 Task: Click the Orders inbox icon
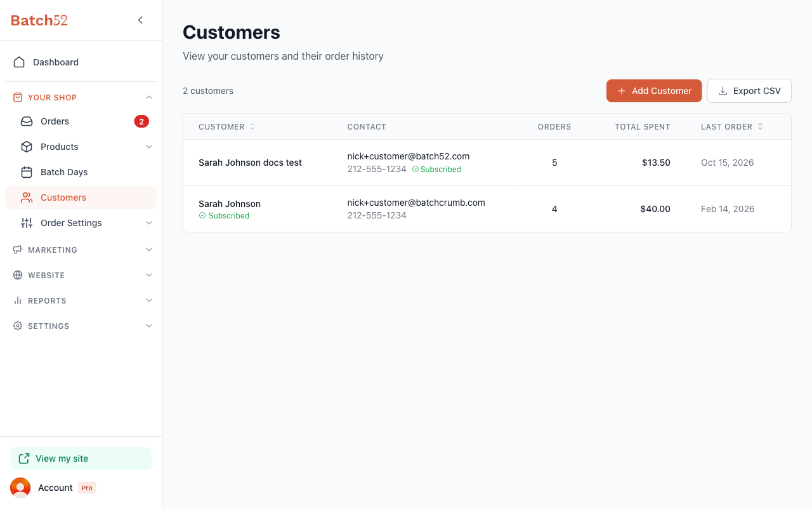[x=27, y=121]
